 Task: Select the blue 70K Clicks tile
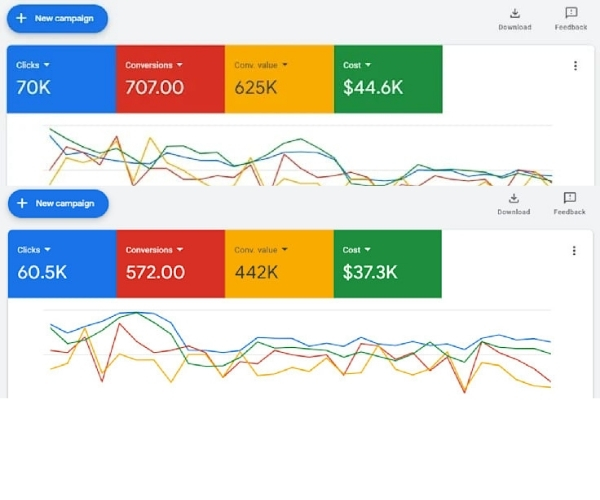pyautogui.click(x=61, y=79)
